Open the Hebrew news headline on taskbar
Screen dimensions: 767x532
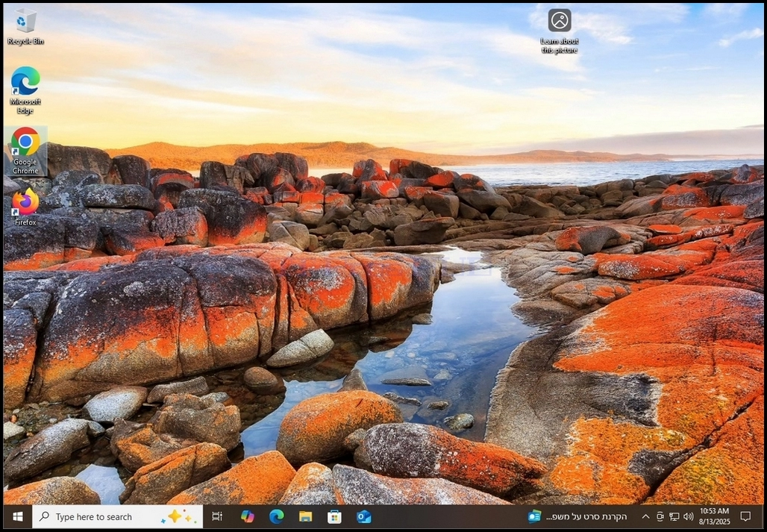coord(586,517)
